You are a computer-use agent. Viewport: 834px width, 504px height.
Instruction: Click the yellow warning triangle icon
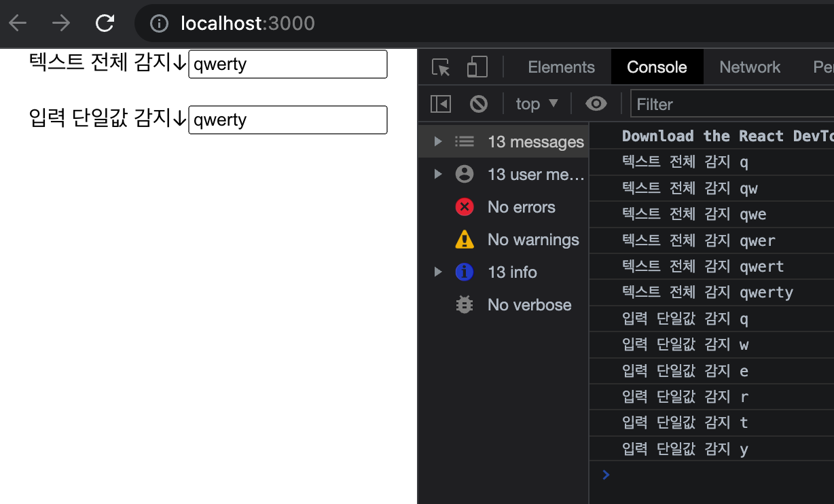[x=465, y=239]
